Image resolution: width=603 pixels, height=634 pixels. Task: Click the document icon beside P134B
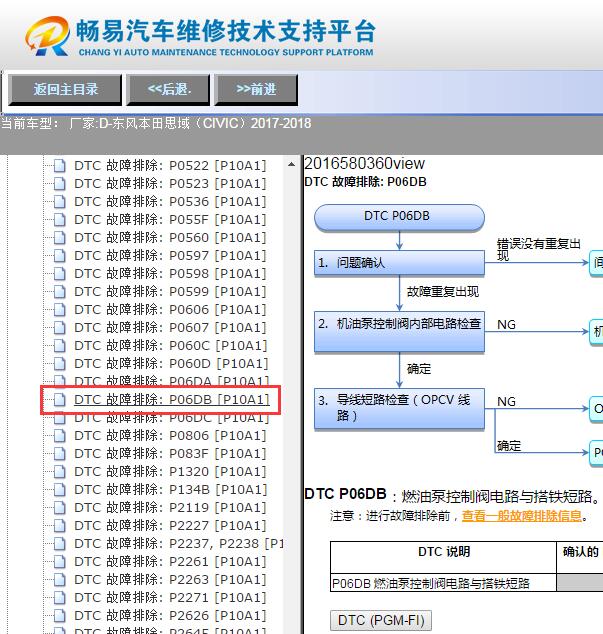click(x=59, y=490)
